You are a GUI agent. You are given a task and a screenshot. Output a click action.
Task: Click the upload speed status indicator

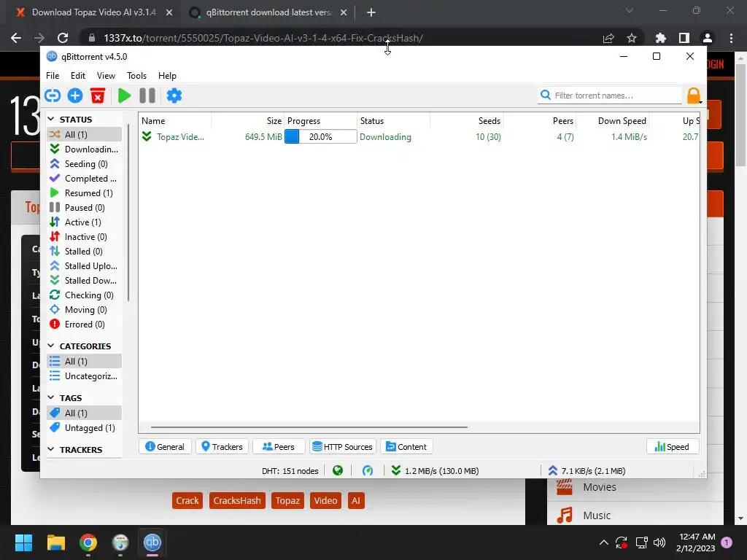(587, 471)
